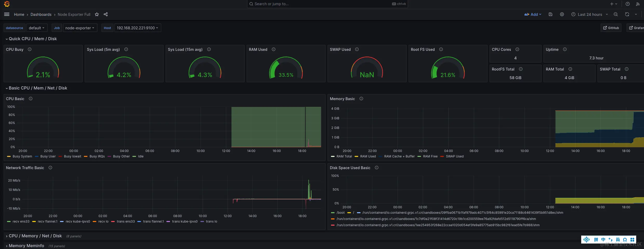Show CPU Busy panel info icon
644x249 pixels.
pos(30,49)
